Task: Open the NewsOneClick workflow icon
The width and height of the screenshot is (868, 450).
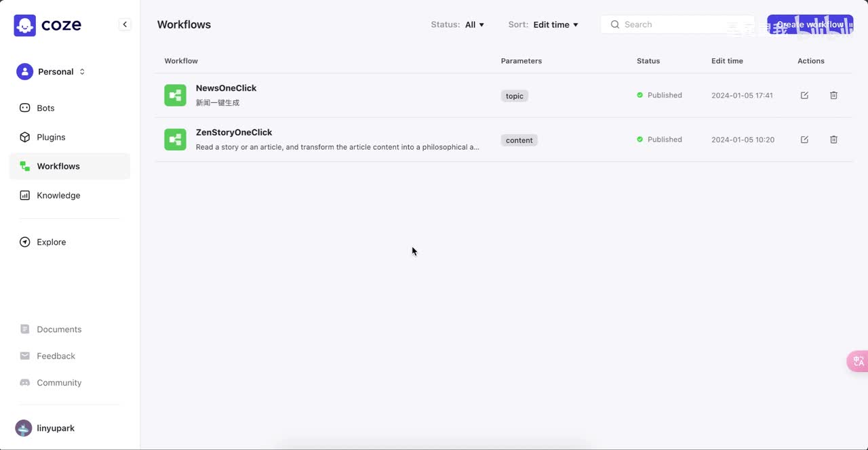Action: 175,96
